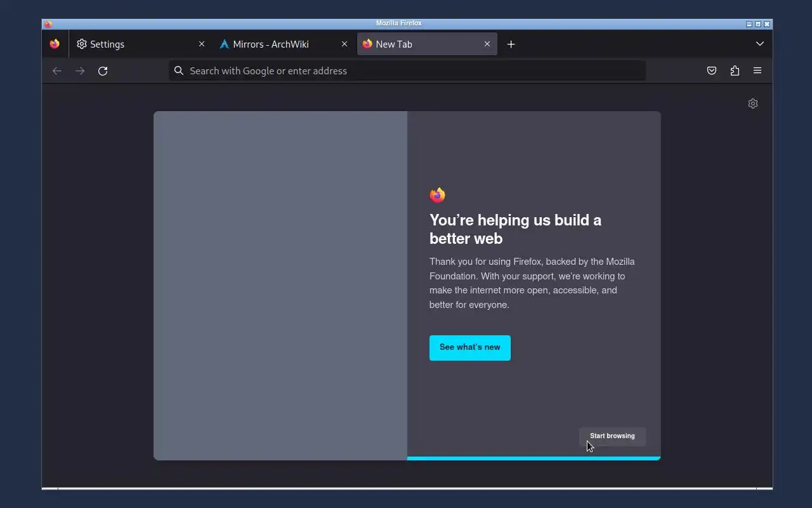Minimize the Mozilla Firefox window
The width and height of the screenshot is (812, 508).
point(749,24)
